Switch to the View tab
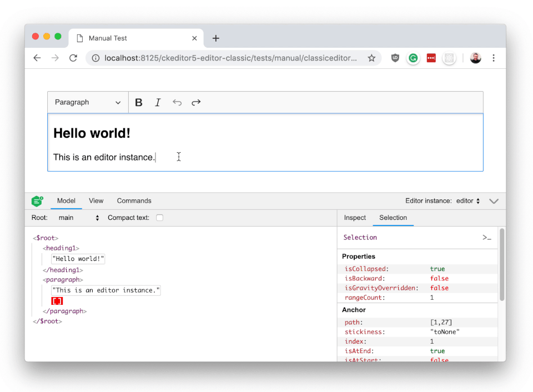The height and width of the screenshot is (392, 533). pyautogui.click(x=96, y=201)
